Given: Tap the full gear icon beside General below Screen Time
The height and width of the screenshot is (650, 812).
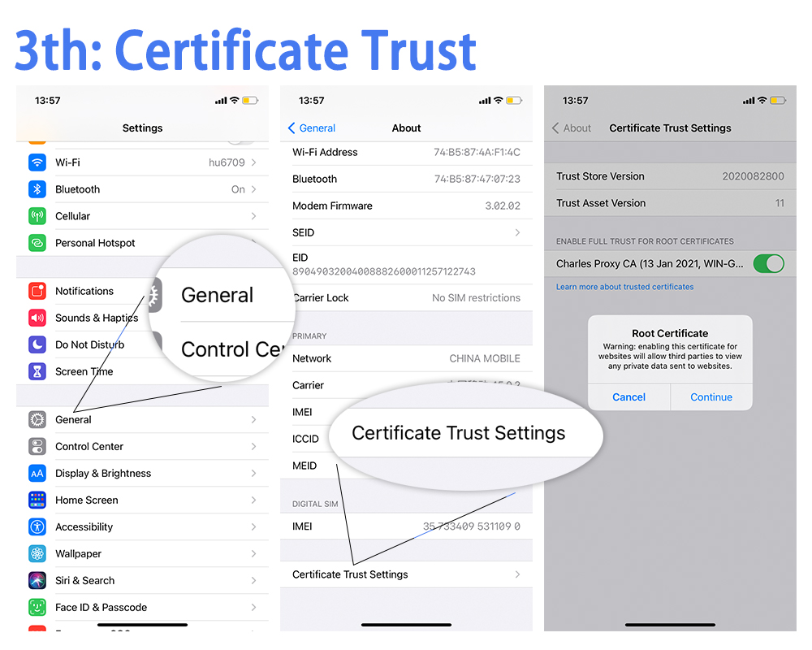Looking at the screenshot, I should click(37, 419).
